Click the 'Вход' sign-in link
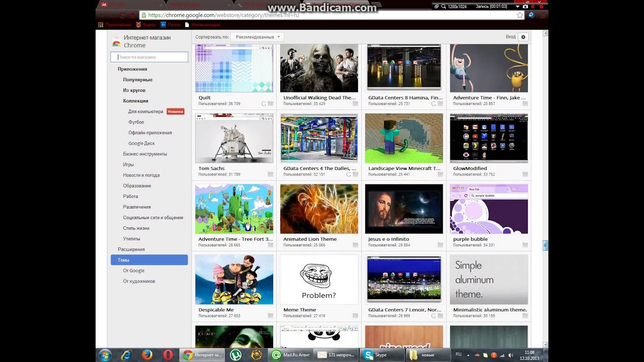 (511, 37)
